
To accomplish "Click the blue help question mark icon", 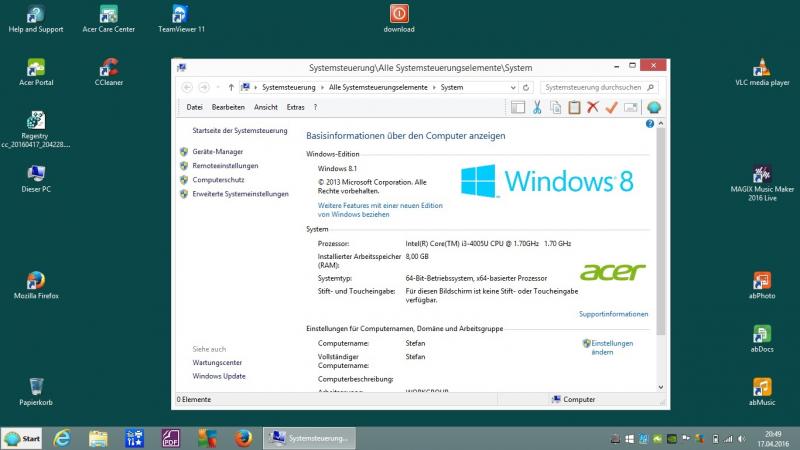I will click(649, 123).
